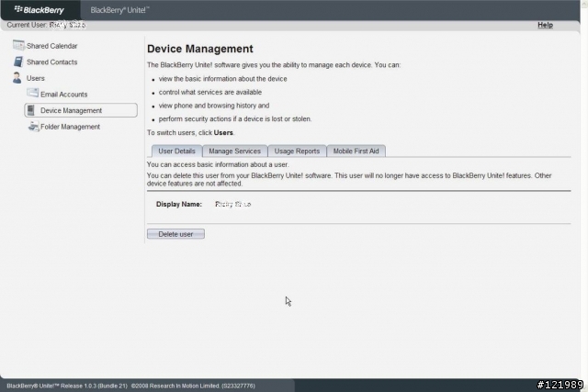Click 'view the basic information about the device'
The width and height of the screenshot is (588, 392).
(x=222, y=79)
